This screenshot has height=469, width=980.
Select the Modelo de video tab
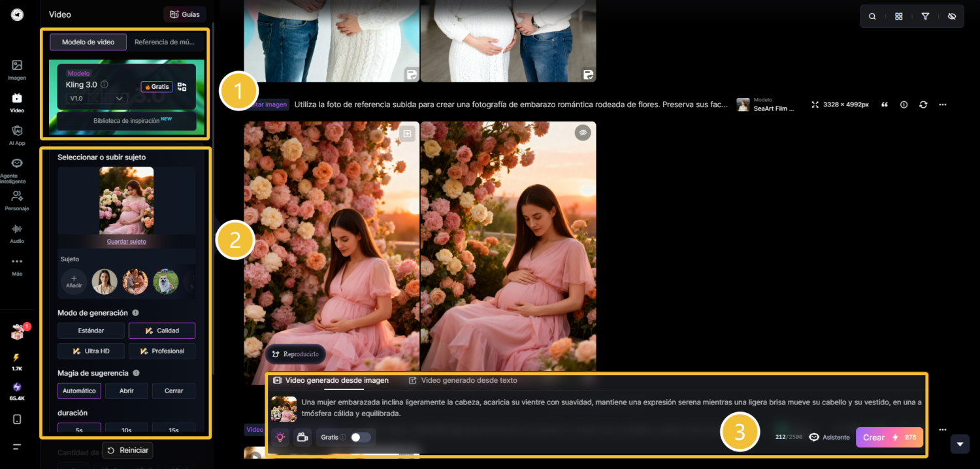(88, 42)
